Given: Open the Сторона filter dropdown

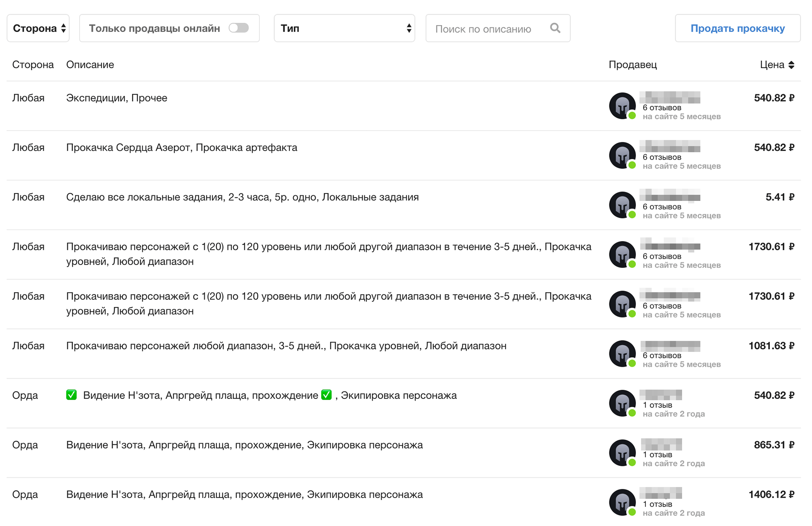Looking at the screenshot, I should [38, 28].
